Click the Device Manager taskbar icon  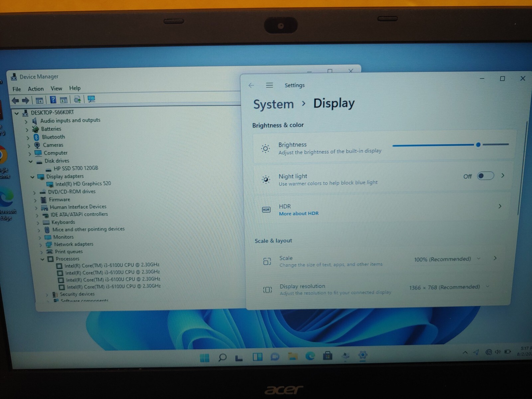[345, 356]
